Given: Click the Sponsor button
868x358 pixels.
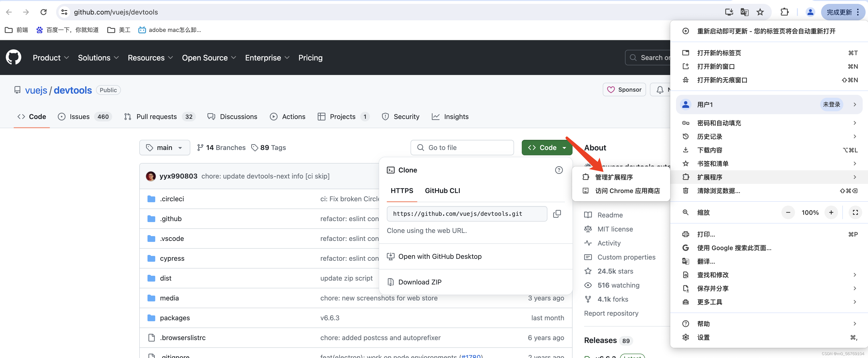Looking at the screenshot, I should pyautogui.click(x=624, y=90).
